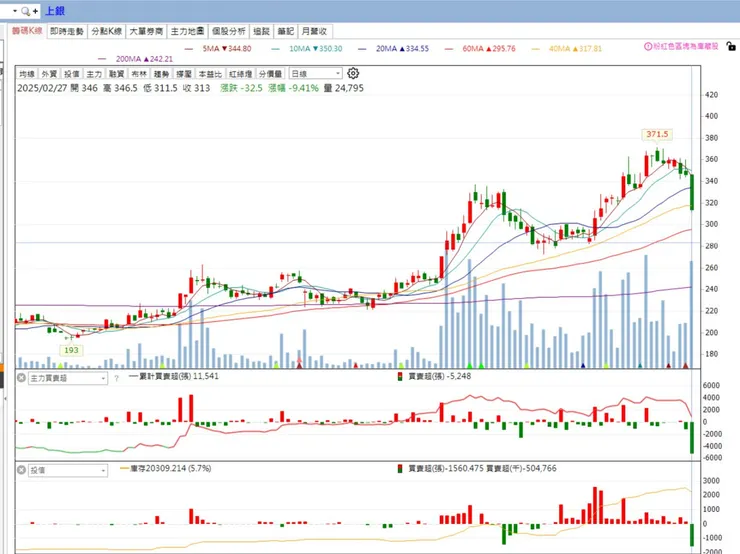This screenshot has height=554, width=740.
Task: Click the 371.5 high price label on the chart
Action: coord(657,134)
